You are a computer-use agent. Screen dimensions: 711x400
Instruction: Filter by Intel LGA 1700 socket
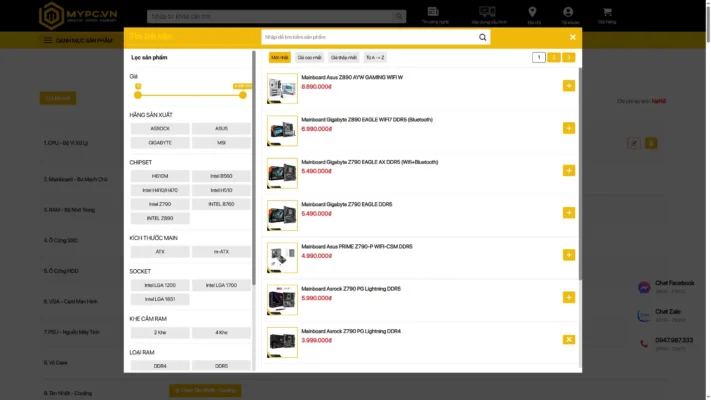click(221, 285)
